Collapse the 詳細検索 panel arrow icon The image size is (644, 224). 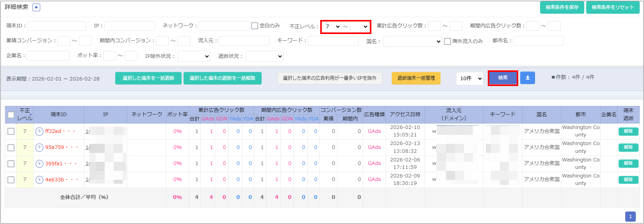point(36,7)
